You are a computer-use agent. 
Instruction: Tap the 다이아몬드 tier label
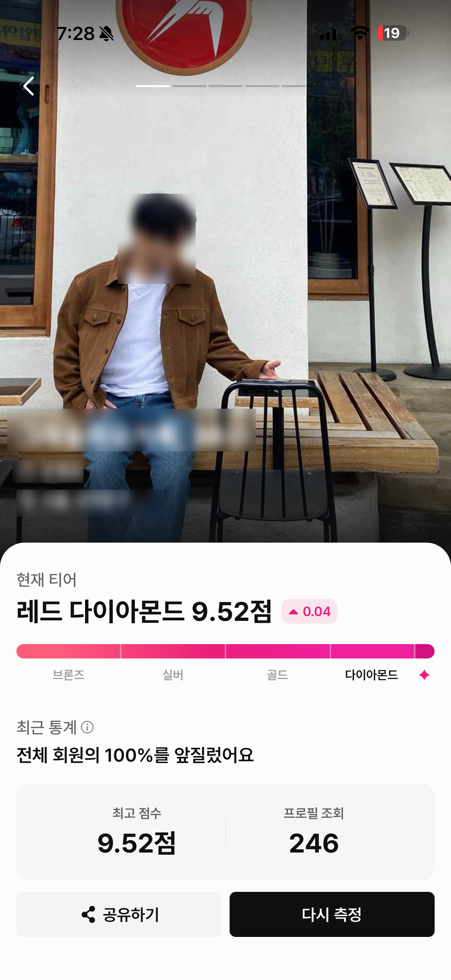pyautogui.click(x=371, y=675)
